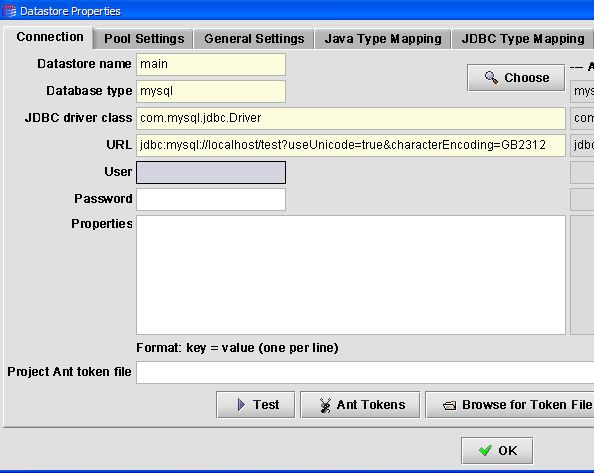Click inside the Properties text area
594x473 pixels.
[351, 275]
